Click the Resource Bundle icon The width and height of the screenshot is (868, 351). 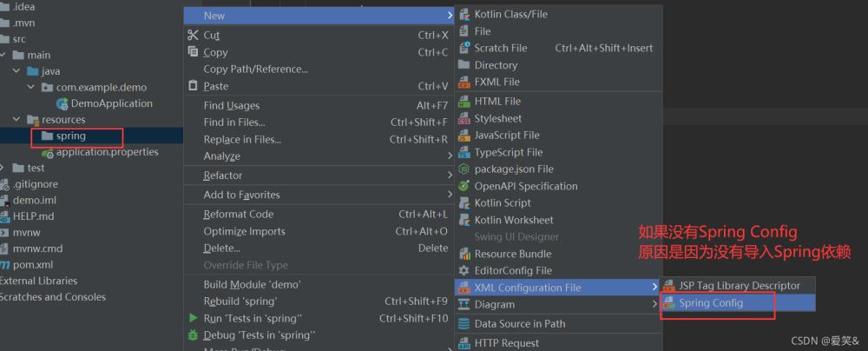pos(464,254)
